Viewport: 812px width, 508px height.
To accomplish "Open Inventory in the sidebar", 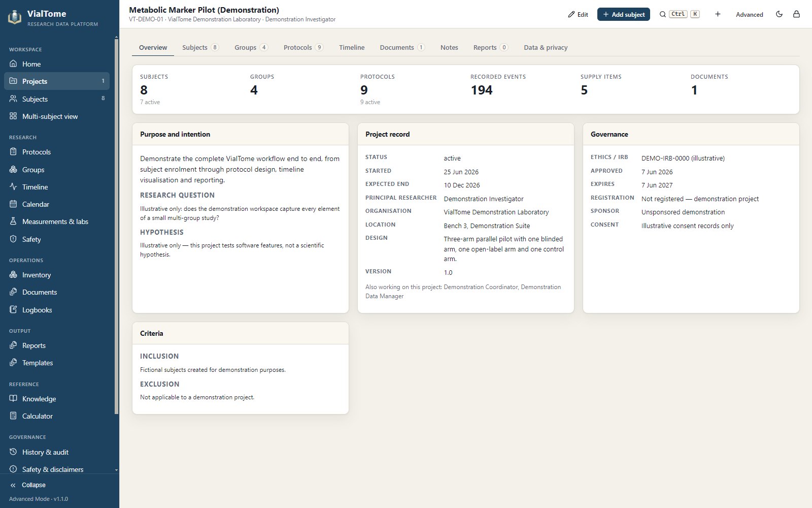I will pos(57,275).
